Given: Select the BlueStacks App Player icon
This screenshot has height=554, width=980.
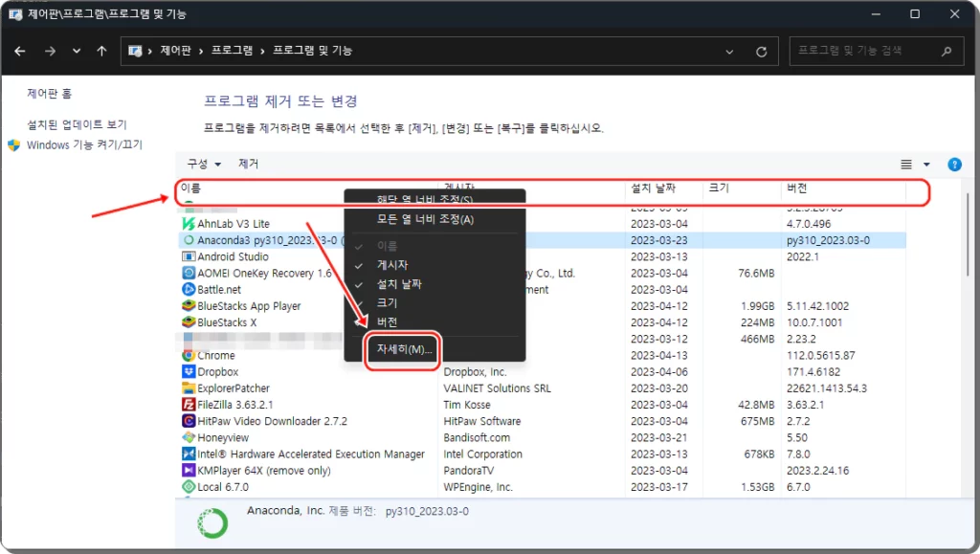Looking at the screenshot, I should tap(189, 306).
